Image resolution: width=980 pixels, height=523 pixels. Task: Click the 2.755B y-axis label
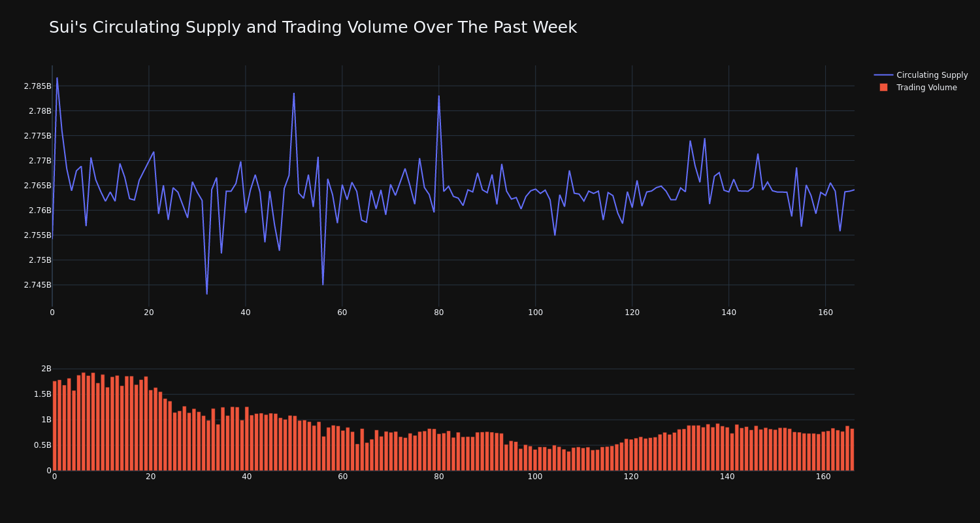[37, 235]
